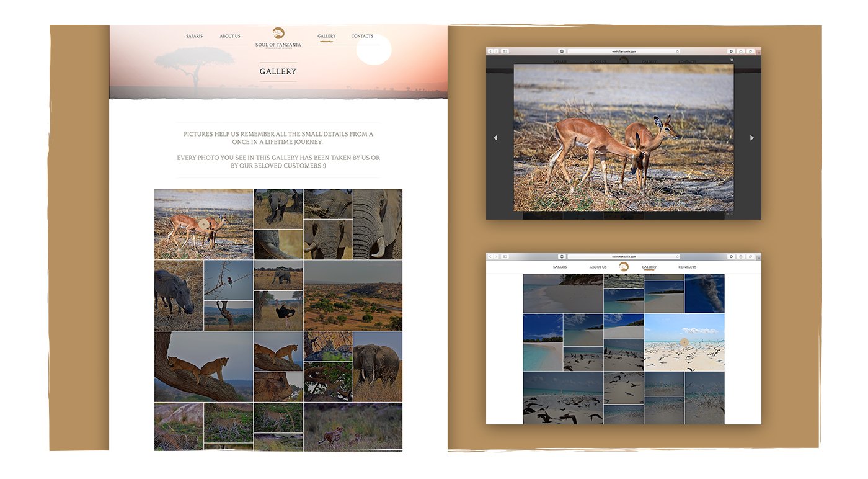
Task: Click the logo in the lower browser's site header
Action: click(x=624, y=267)
